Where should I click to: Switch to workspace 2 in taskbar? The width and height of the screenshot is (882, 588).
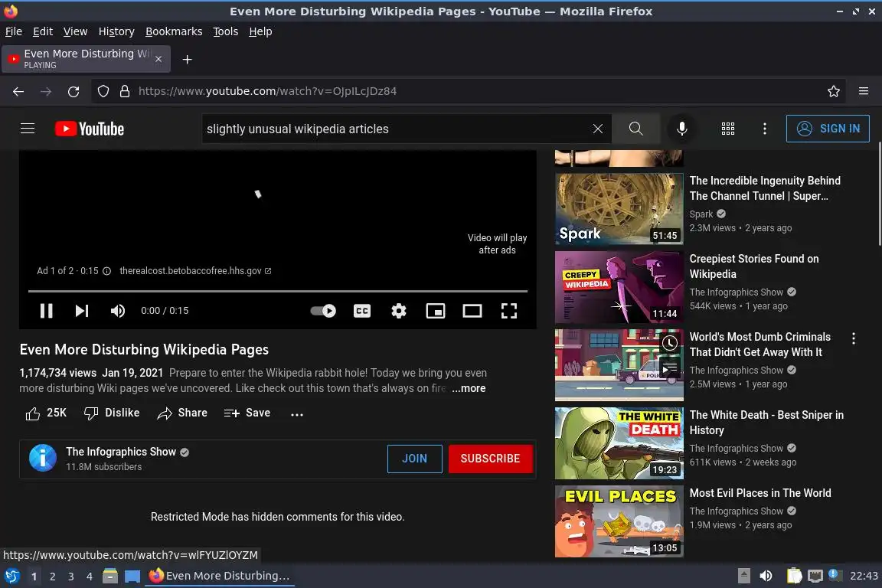point(52,577)
